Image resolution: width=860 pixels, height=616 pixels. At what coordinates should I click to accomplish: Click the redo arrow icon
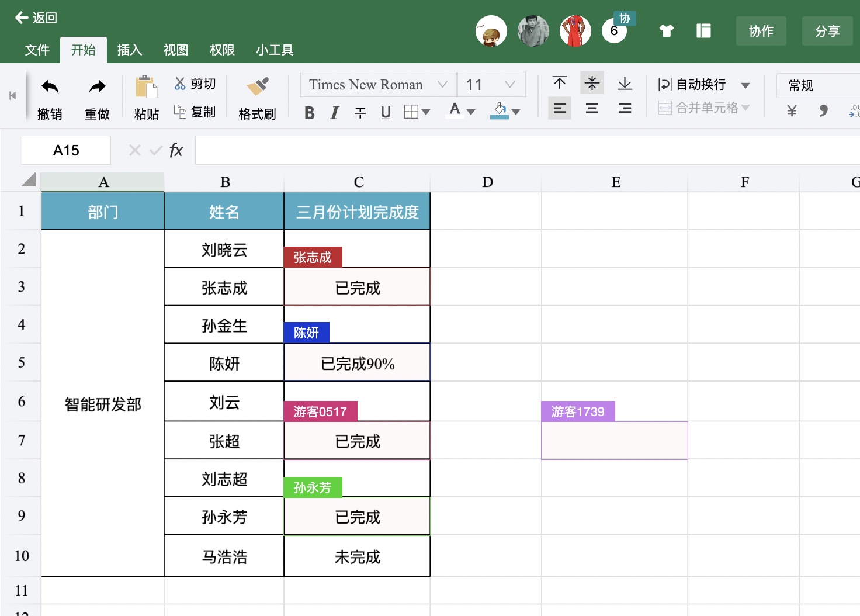coord(98,87)
